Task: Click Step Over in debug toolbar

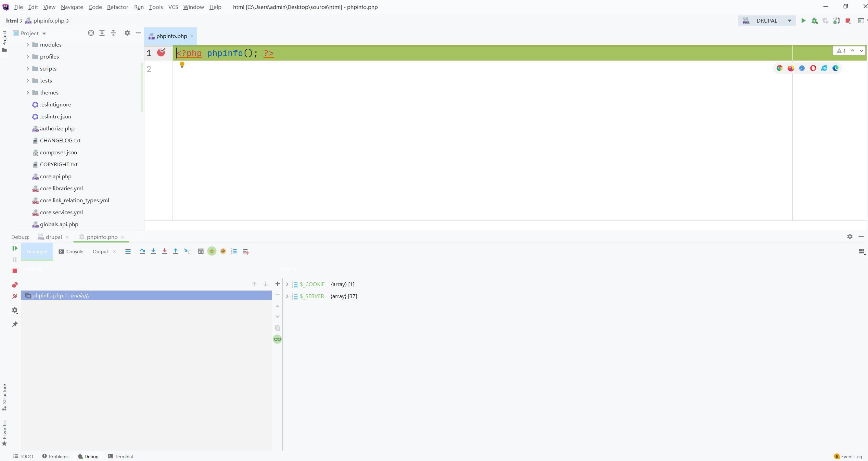Action: [142, 251]
